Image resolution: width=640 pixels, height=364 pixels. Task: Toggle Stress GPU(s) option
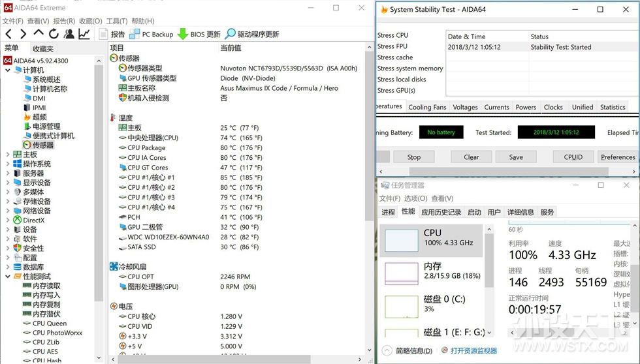[x=396, y=90]
